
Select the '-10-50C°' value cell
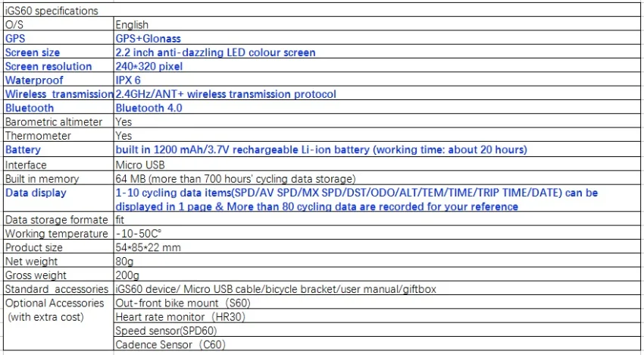pos(377,233)
